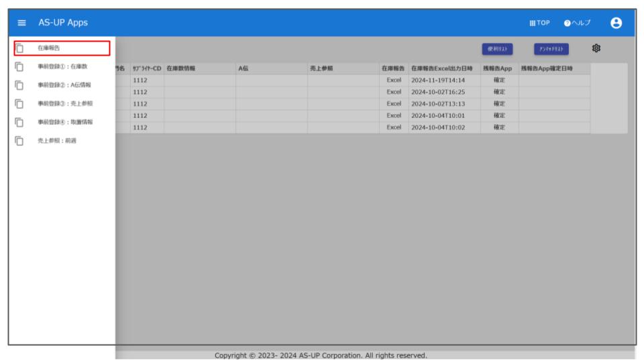
Task: Click the icon beside 事前登録①:在庫数
Action: tap(20, 66)
